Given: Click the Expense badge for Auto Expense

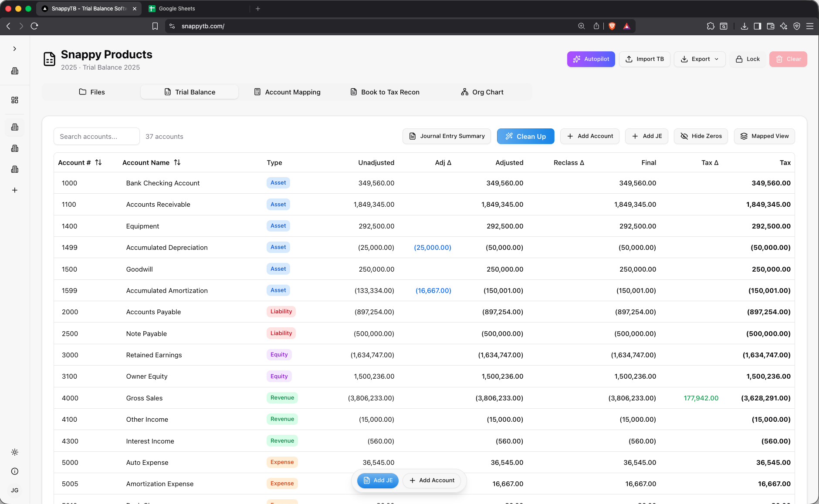Looking at the screenshot, I should coord(282,462).
